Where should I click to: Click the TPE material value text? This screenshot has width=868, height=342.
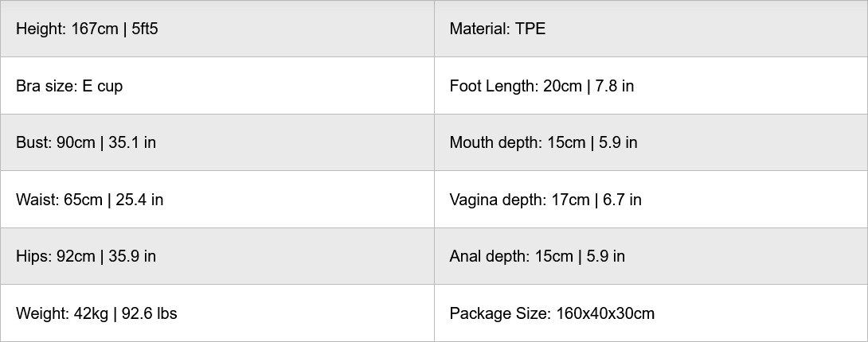point(530,29)
